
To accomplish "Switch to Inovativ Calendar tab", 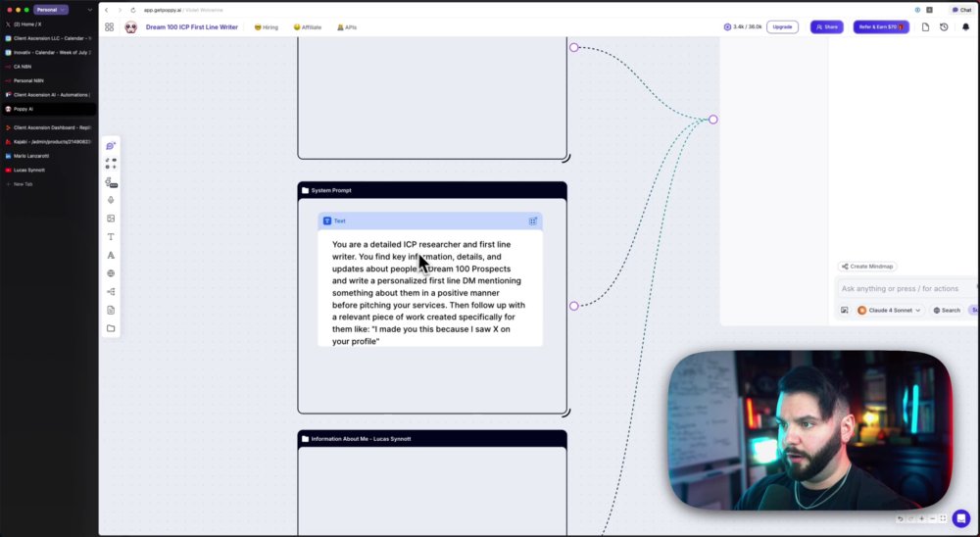I will pos(49,53).
